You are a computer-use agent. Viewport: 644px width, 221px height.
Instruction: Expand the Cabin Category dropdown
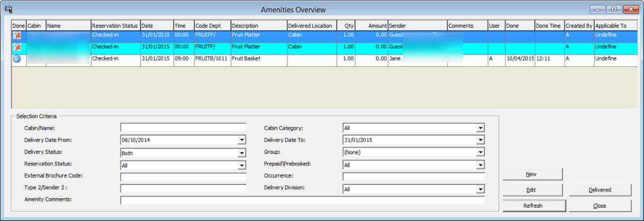(x=480, y=128)
